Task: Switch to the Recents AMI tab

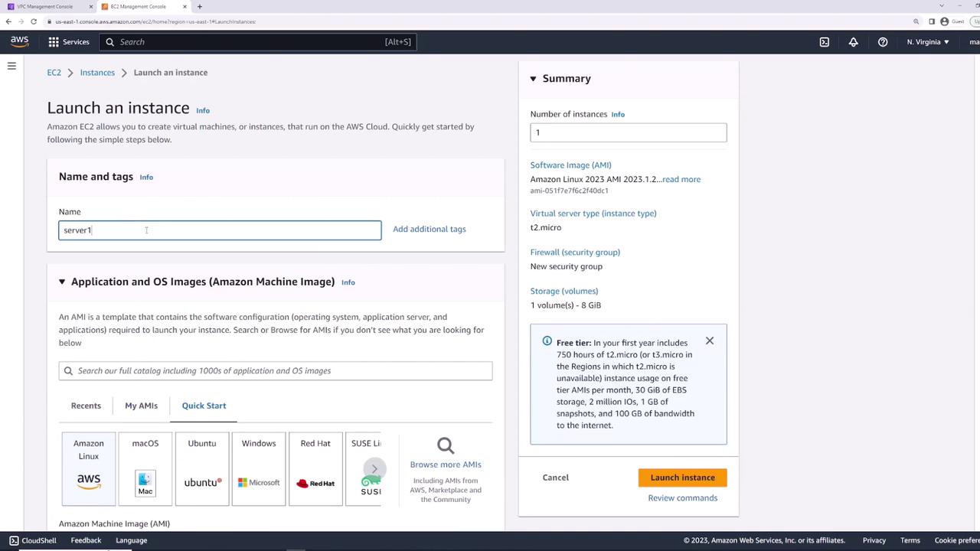Action: [86, 406]
